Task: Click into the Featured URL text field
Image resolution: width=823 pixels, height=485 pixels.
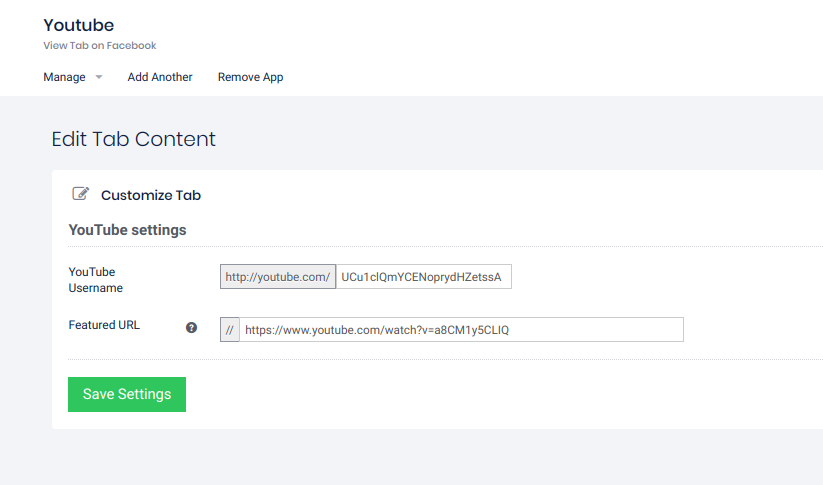Action: point(461,330)
